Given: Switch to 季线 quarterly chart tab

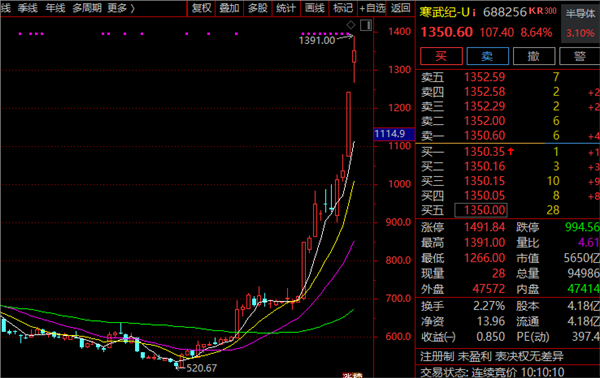Looking at the screenshot, I should point(28,8).
